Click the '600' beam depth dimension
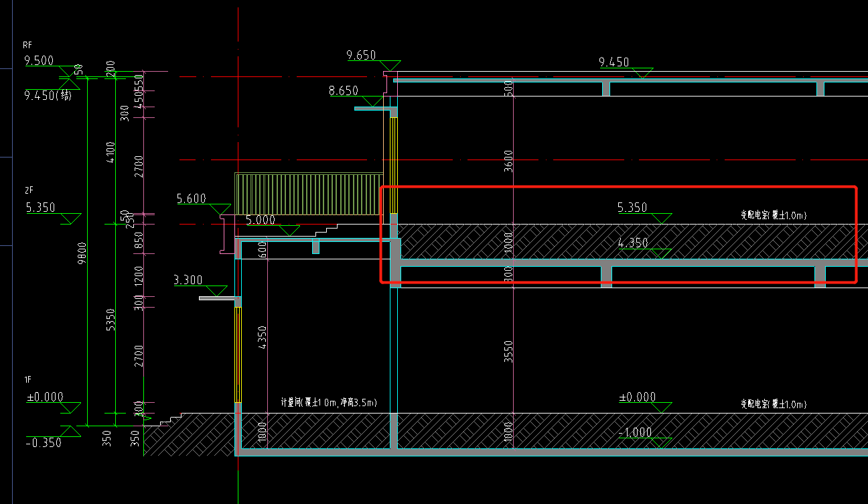 click(x=263, y=249)
